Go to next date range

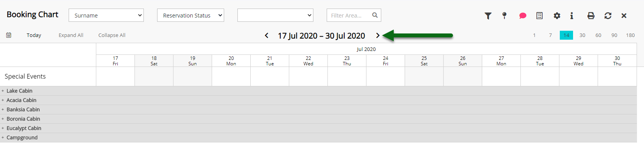point(378,35)
